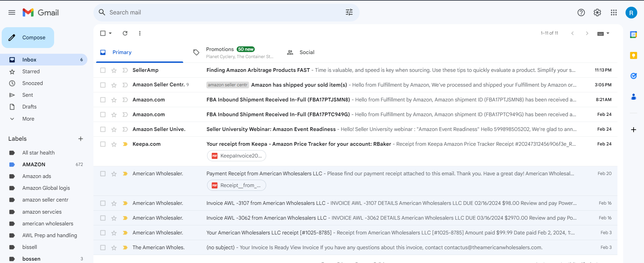Select the FBA17PTC949G shipment email checkbox
Image resolution: width=644 pixels, height=263 pixels.
click(103, 115)
